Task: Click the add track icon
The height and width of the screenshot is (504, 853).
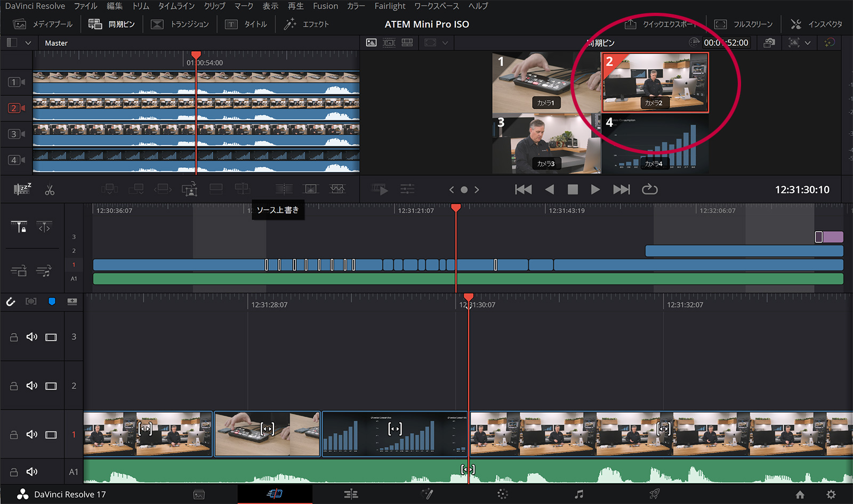Action: pos(72,302)
